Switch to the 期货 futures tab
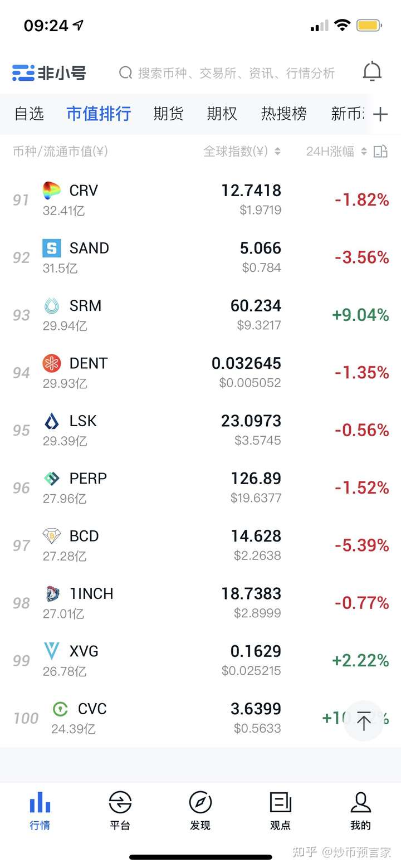Viewport: 401px width, 868px height. click(168, 114)
